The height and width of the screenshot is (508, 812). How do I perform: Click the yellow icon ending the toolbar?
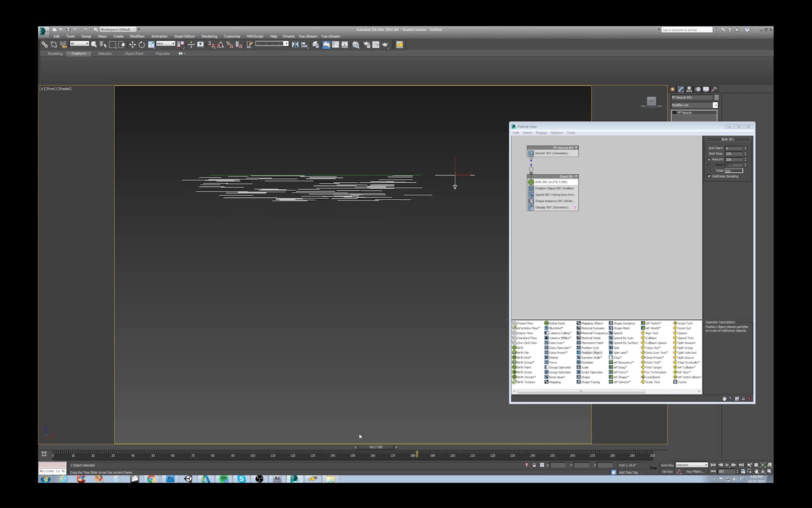(399, 44)
